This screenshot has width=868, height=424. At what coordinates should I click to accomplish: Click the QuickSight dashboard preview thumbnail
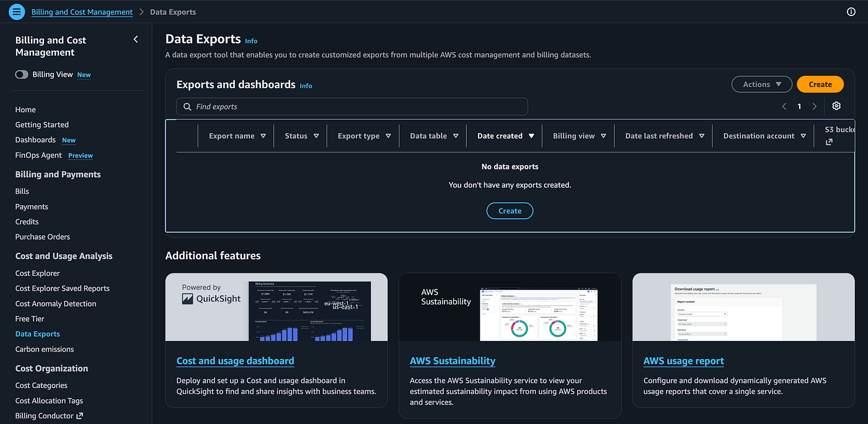[x=277, y=307]
